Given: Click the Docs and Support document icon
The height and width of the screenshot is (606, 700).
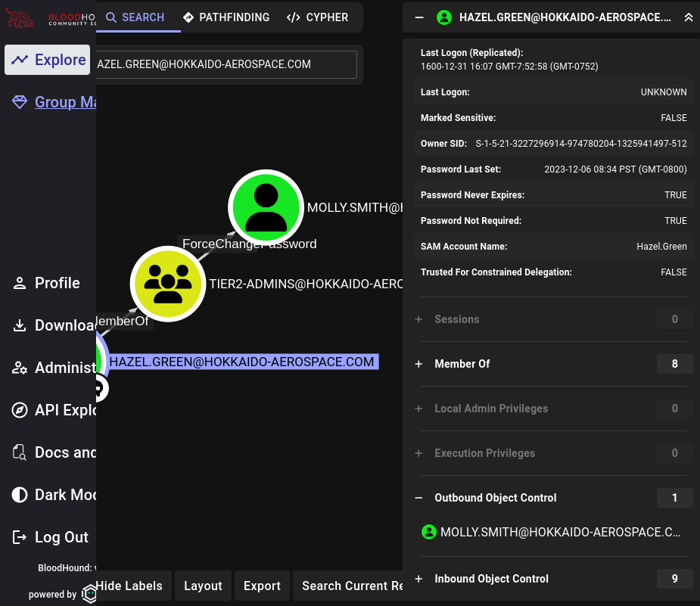Looking at the screenshot, I should [20, 452].
